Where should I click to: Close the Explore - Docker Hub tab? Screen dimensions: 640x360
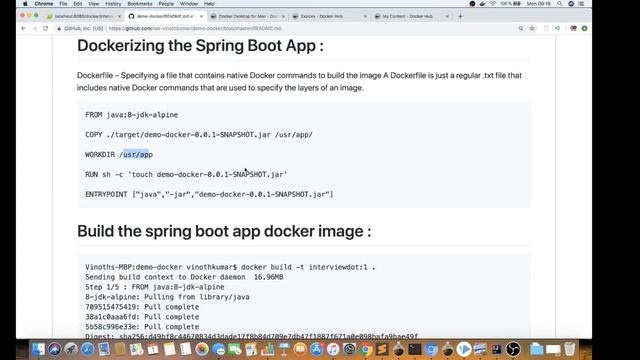point(365,16)
